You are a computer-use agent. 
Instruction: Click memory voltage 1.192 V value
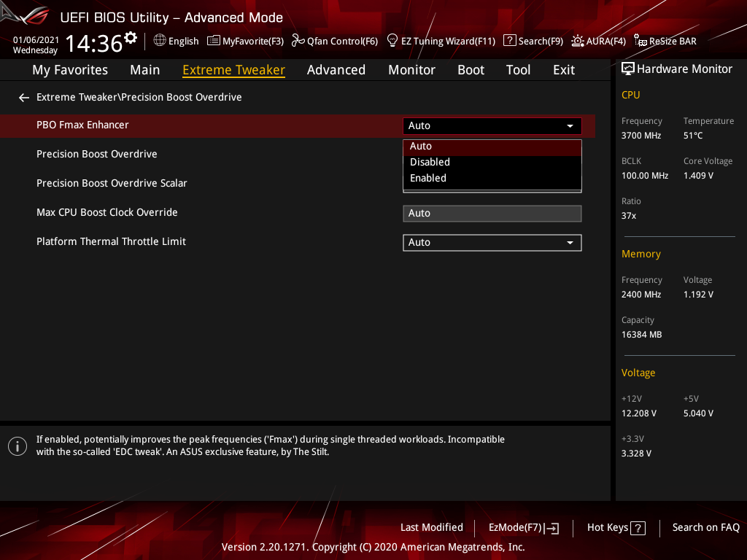tap(698, 295)
